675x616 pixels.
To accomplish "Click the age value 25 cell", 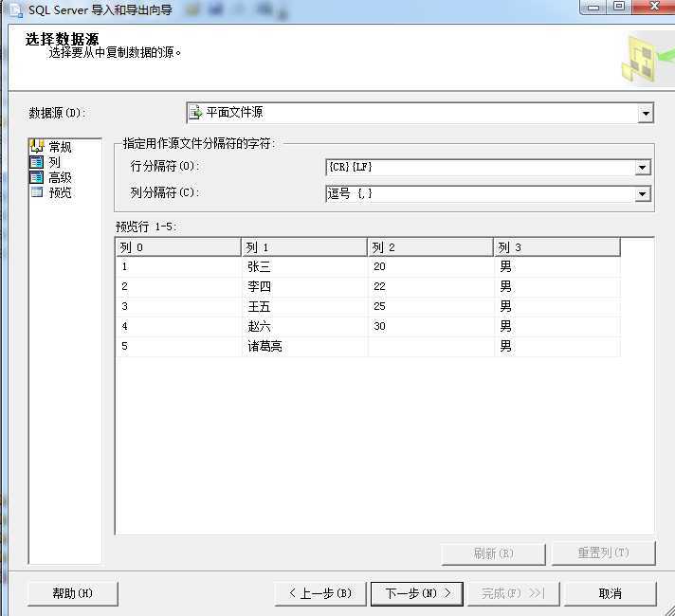I will tap(431, 306).
